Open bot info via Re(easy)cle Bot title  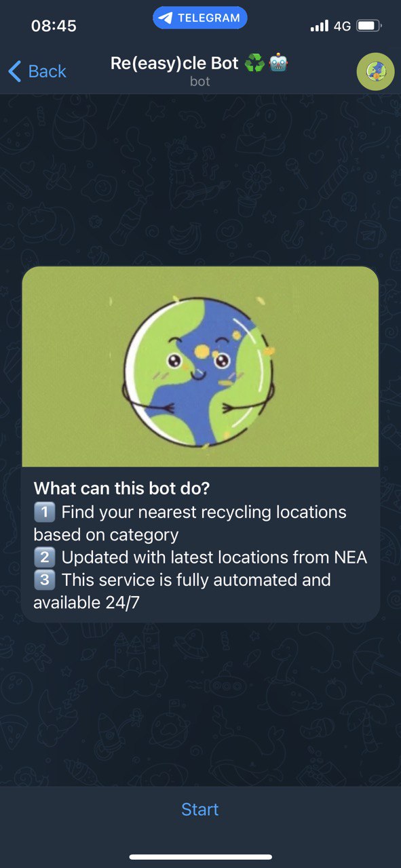[174, 64]
